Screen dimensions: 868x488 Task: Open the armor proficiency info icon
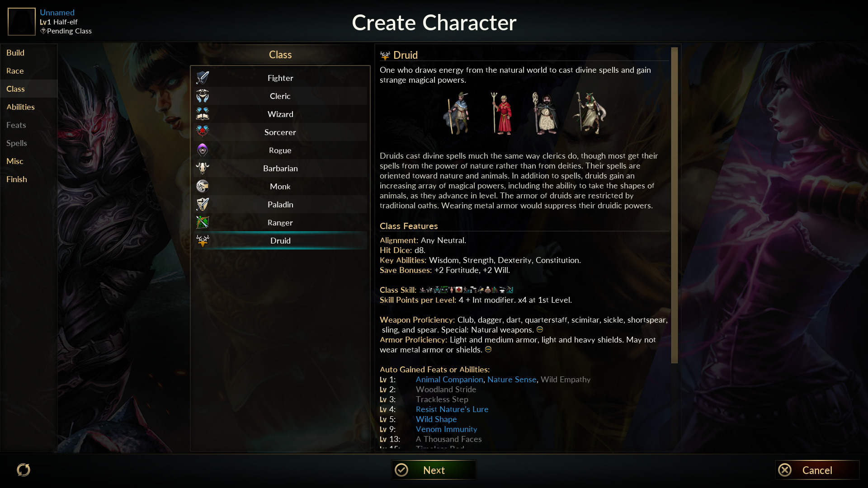click(488, 349)
